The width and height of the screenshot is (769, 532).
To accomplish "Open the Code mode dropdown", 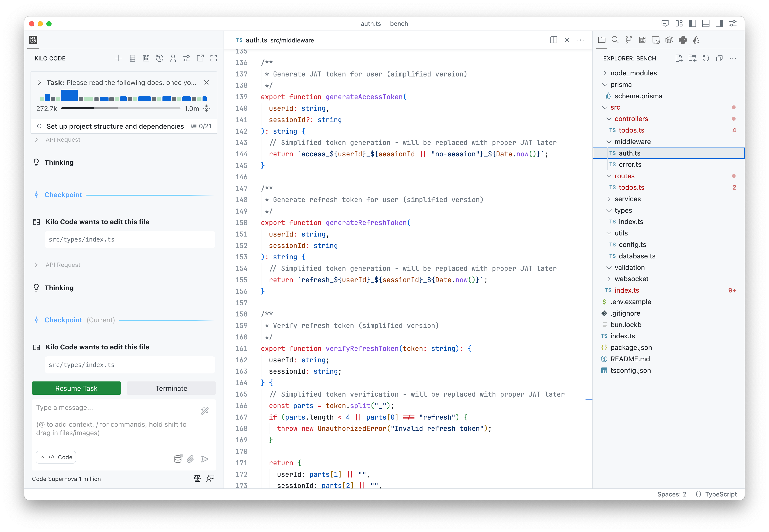I will coord(56,457).
